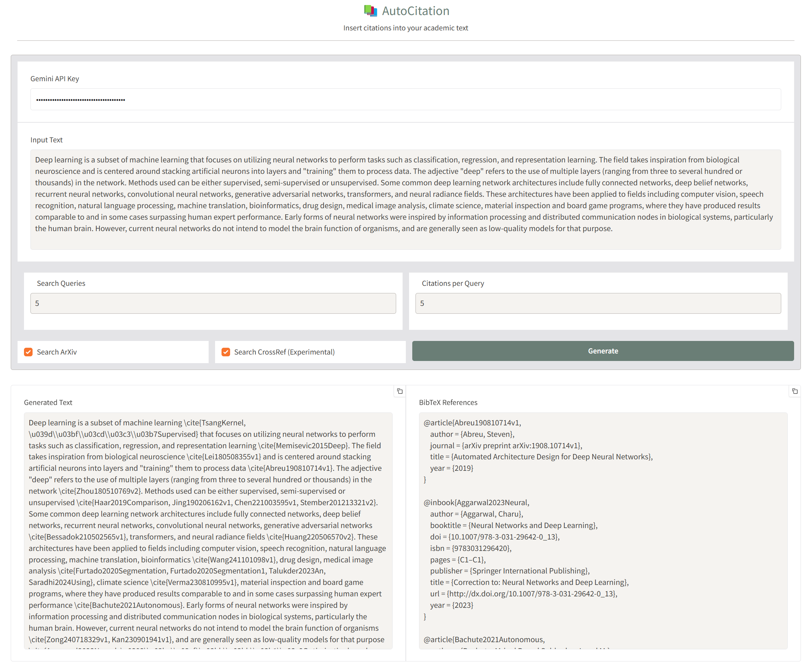
Task: Click the AutoCitation title heading
Action: coord(415,11)
